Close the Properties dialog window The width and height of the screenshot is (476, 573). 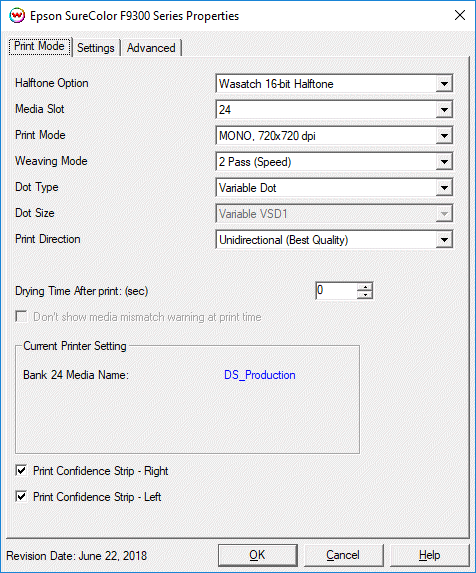(x=460, y=15)
